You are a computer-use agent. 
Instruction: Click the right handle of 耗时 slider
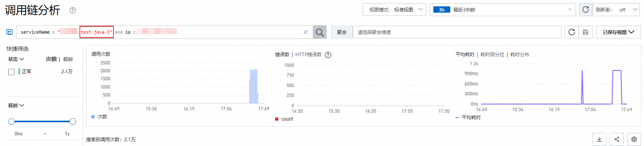click(x=73, y=121)
